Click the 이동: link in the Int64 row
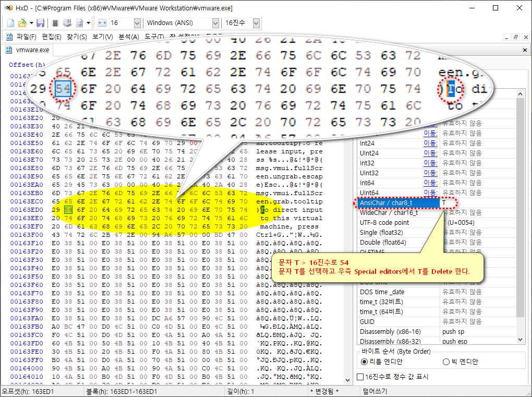The height and width of the screenshot is (397, 532). pyautogui.click(x=430, y=183)
